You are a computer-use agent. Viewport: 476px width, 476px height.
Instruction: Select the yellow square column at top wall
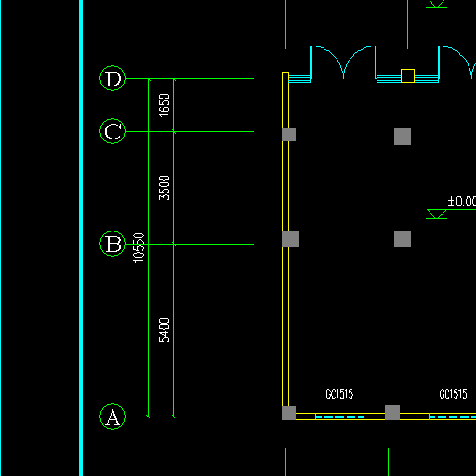(407, 75)
